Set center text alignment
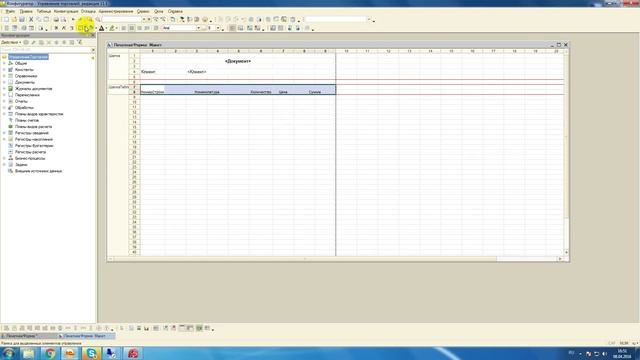Image resolution: width=640 pixels, height=360 pixels. [131, 28]
